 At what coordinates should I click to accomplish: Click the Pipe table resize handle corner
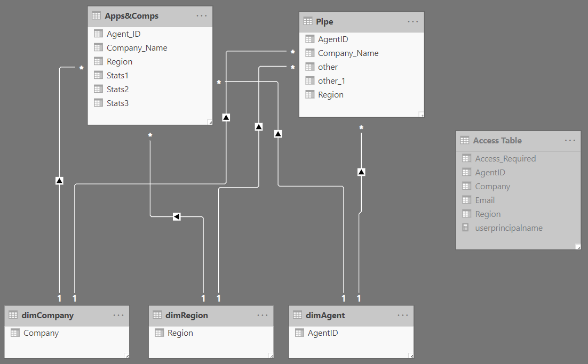pos(421,115)
